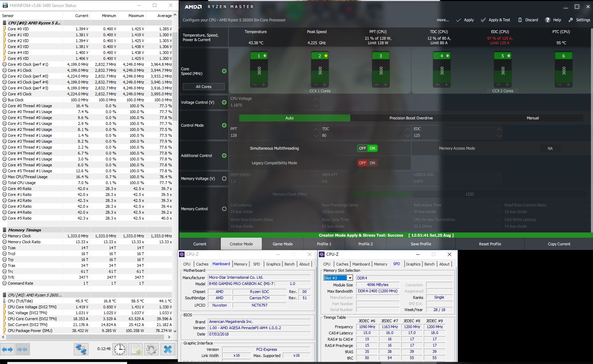The image size is (593, 364).
Task: Open the Caches tab in CPU-Z SPD window
Action: pos(342,264)
